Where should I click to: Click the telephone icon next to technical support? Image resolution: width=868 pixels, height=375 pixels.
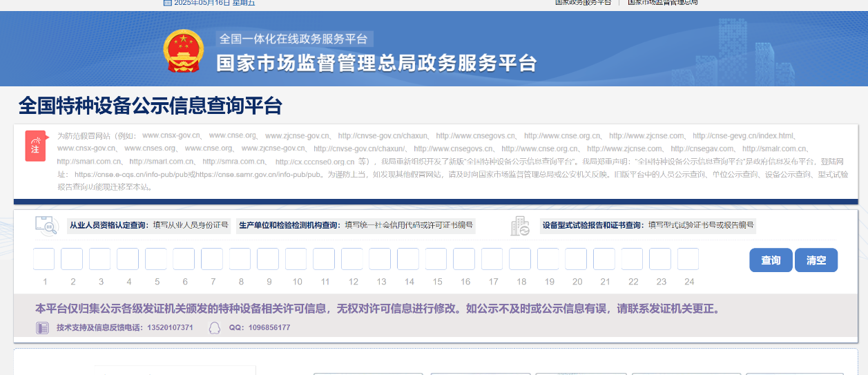(x=43, y=327)
